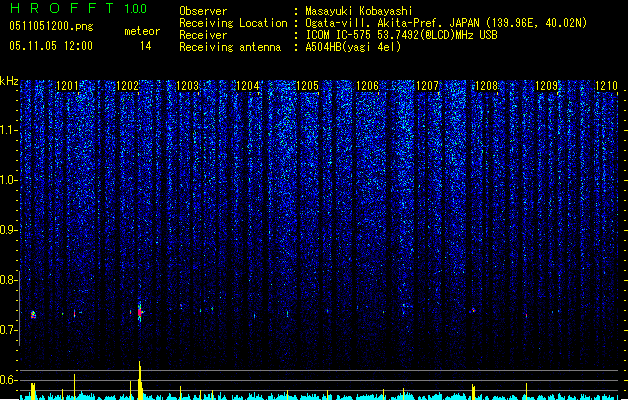
Task: Click the meteor label
Action: pos(142,31)
